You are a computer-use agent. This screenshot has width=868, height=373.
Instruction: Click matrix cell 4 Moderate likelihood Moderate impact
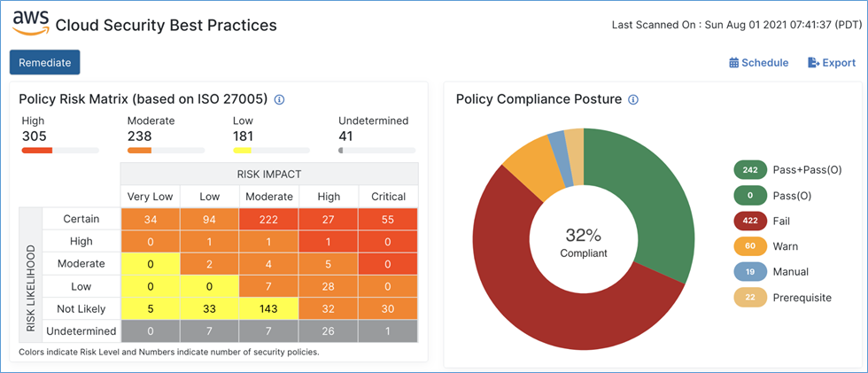[x=269, y=264]
